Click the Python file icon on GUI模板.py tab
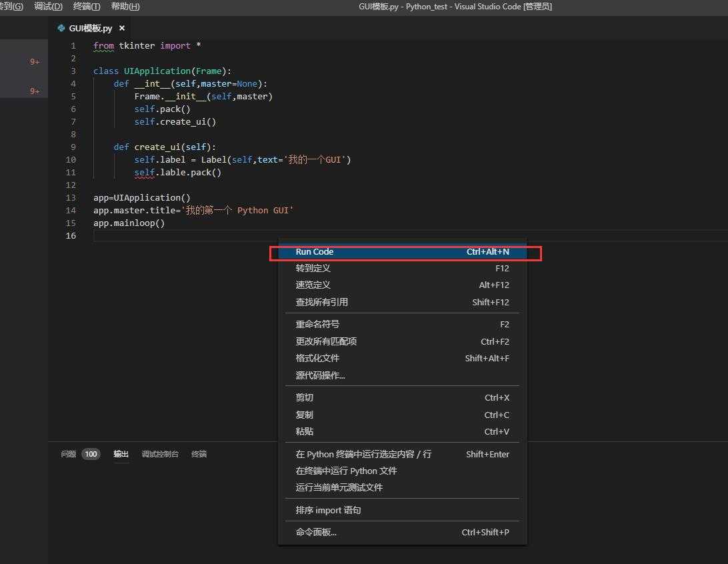 coord(61,28)
